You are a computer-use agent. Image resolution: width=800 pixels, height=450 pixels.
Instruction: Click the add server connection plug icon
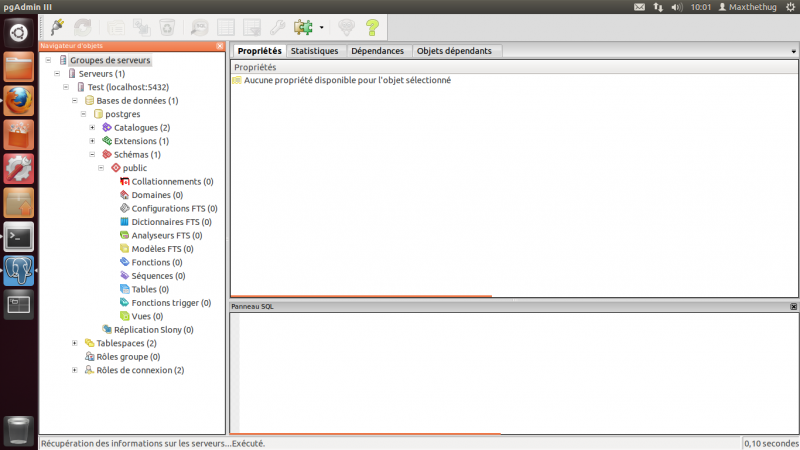coord(57,27)
